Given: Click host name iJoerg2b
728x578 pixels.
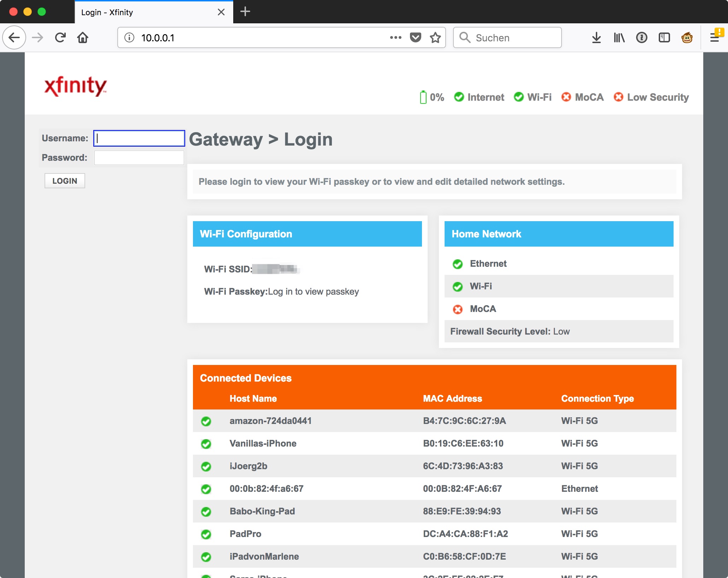Looking at the screenshot, I should pyautogui.click(x=248, y=466).
